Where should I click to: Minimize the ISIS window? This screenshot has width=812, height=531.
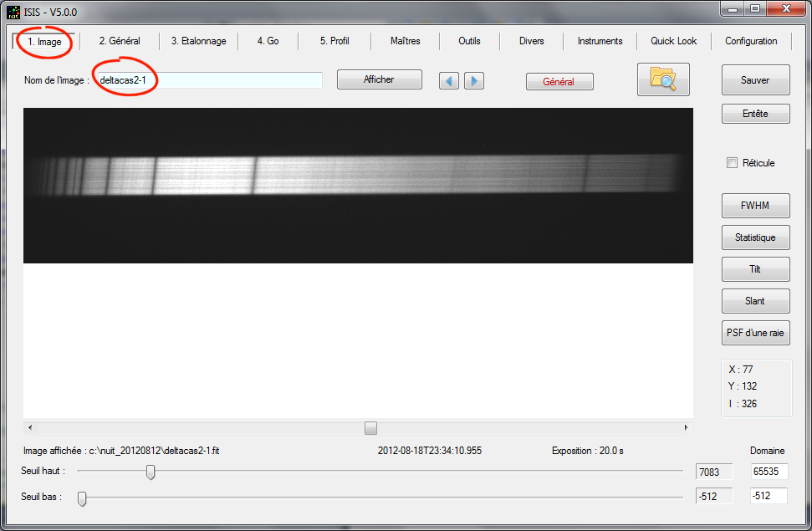click(x=733, y=9)
